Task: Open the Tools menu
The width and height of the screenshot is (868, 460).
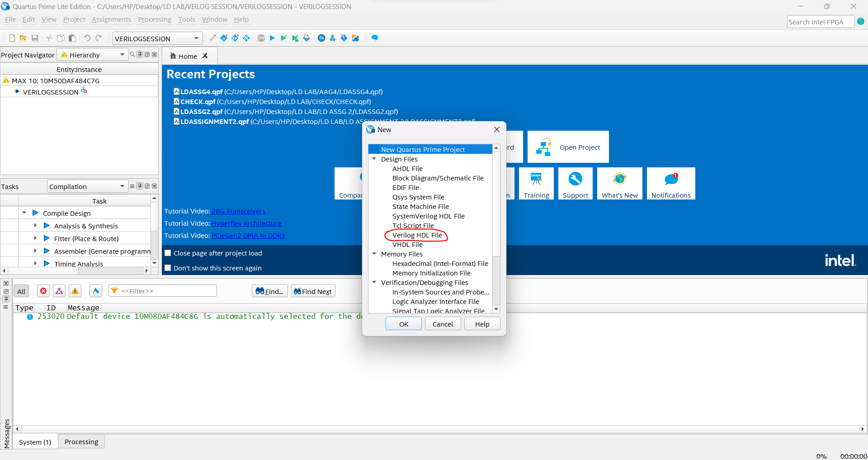Action: 186,19
